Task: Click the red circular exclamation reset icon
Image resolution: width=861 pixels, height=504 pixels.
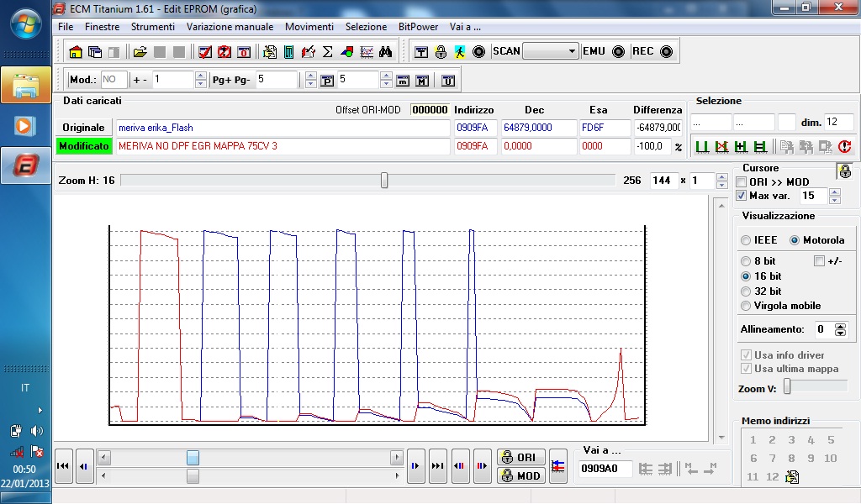Action: [844, 146]
